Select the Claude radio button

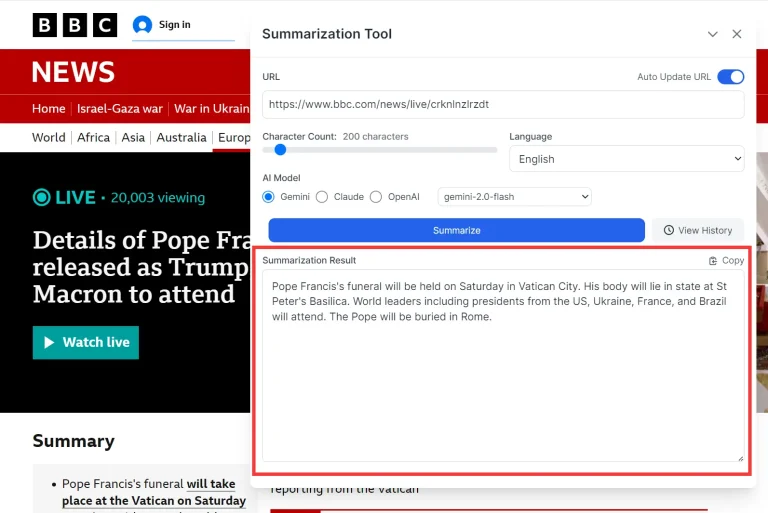click(x=322, y=196)
